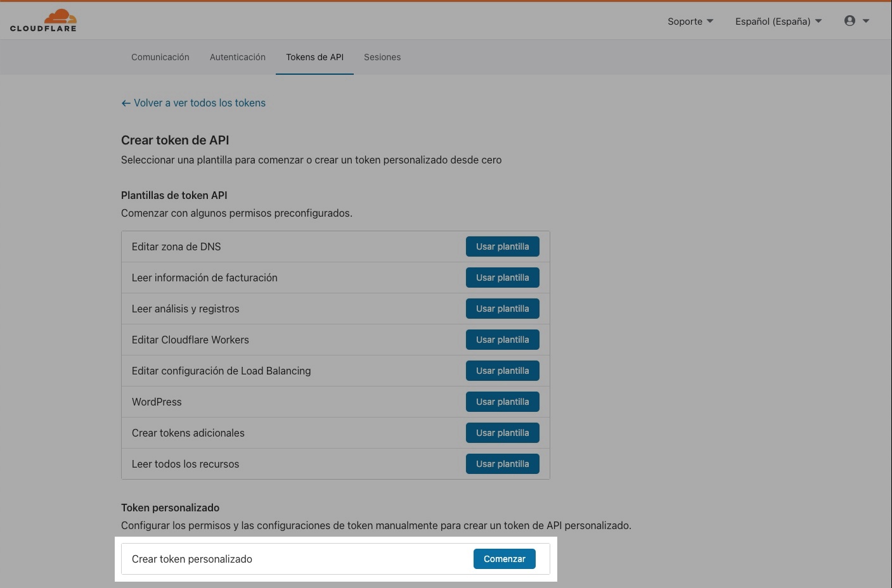Open the Sesiones tab
The height and width of the screenshot is (588, 892).
pos(382,57)
